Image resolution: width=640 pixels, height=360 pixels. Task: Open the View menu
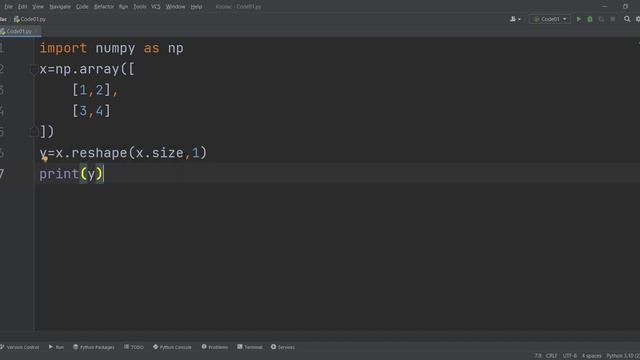click(x=38, y=7)
